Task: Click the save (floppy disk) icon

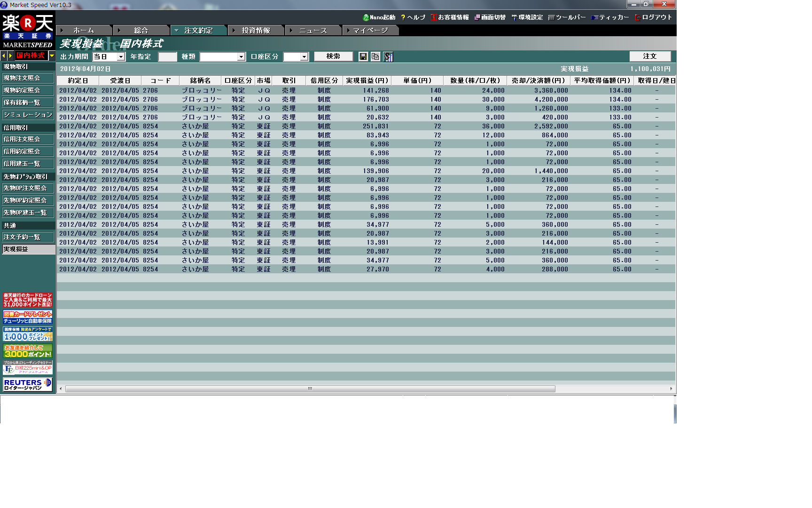Action: click(x=363, y=56)
